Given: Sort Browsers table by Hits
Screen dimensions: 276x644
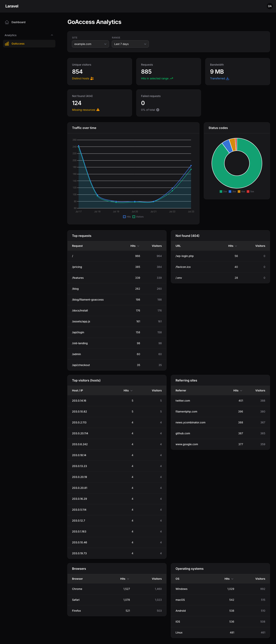Looking at the screenshot, I should (x=124, y=579).
